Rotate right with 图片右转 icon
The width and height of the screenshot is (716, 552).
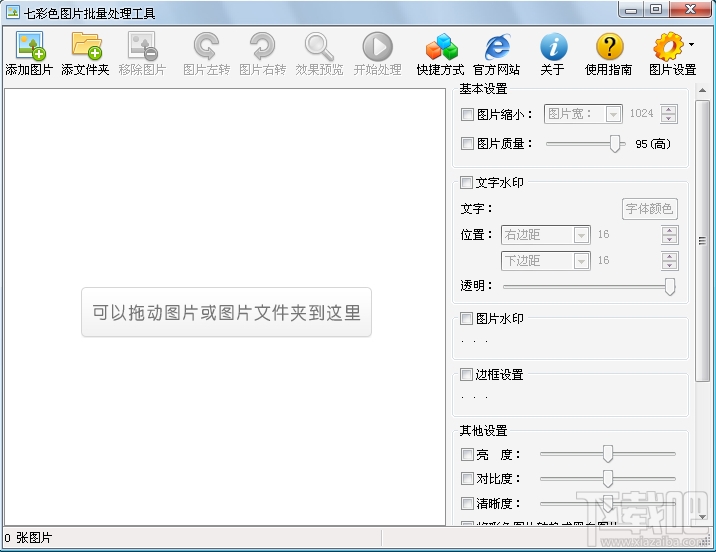coord(263,46)
